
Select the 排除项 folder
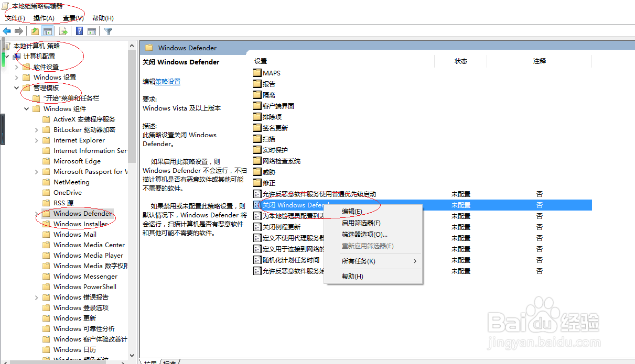click(x=267, y=117)
